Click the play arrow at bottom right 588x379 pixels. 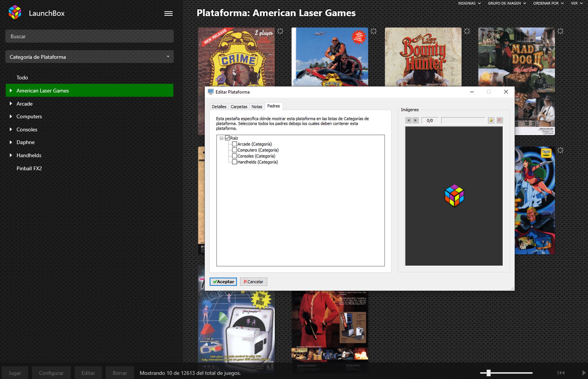[584, 373]
